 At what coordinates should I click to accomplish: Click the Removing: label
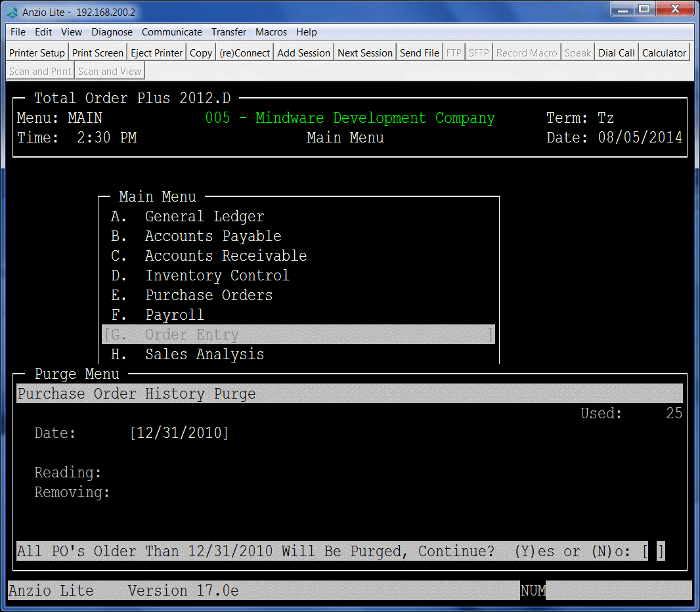pos(72,492)
